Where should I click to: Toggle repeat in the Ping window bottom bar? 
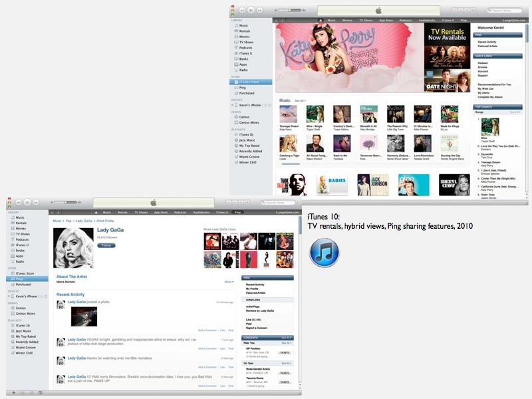coord(31,392)
